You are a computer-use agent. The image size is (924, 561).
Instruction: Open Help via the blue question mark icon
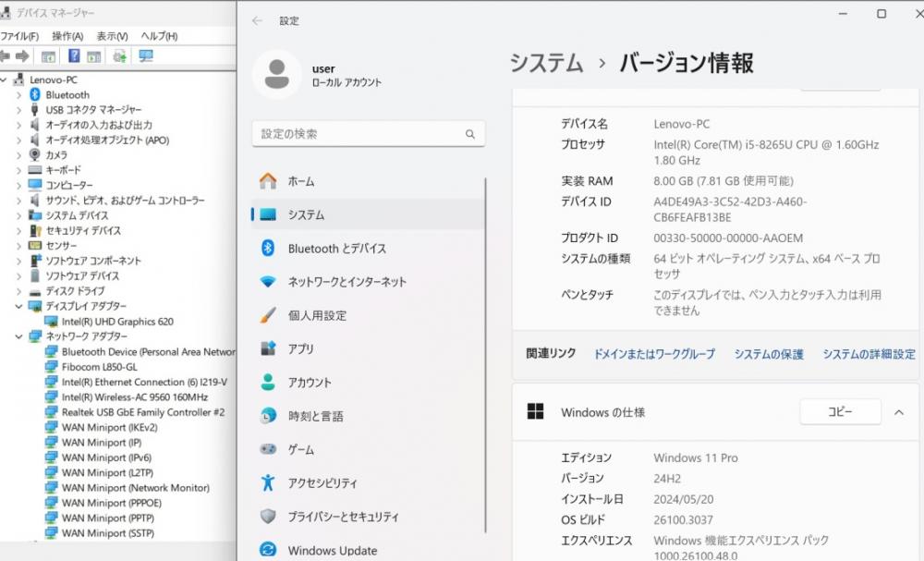pos(74,56)
